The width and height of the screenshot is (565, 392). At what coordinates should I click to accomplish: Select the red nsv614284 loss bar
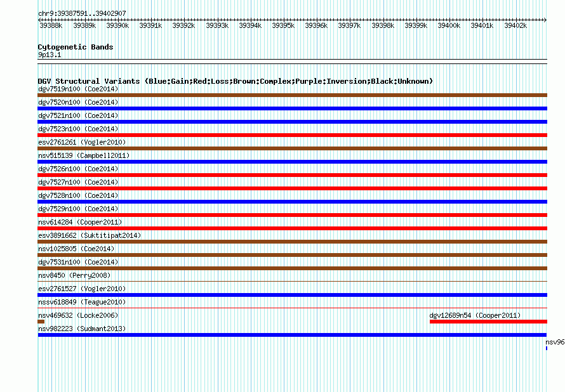click(x=292, y=228)
